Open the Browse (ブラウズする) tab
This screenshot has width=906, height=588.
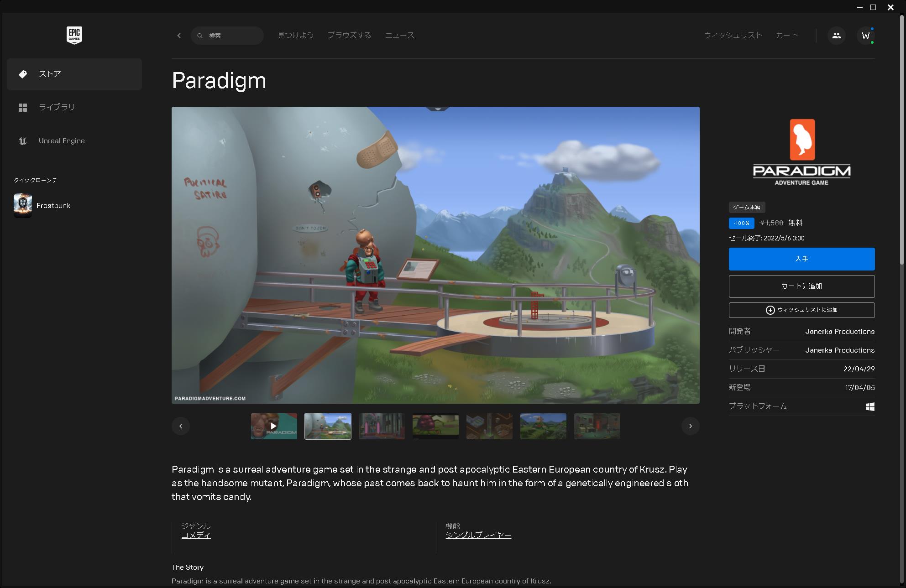click(349, 35)
